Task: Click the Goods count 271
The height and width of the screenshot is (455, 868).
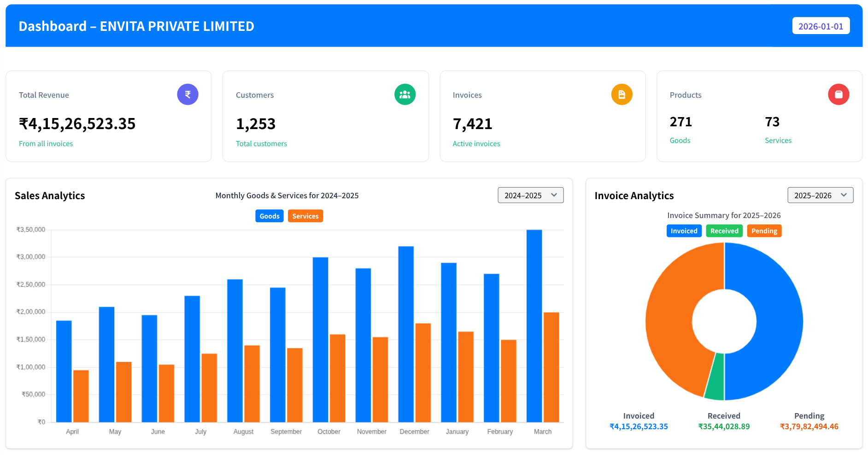Action: click(x=681, y=122)
